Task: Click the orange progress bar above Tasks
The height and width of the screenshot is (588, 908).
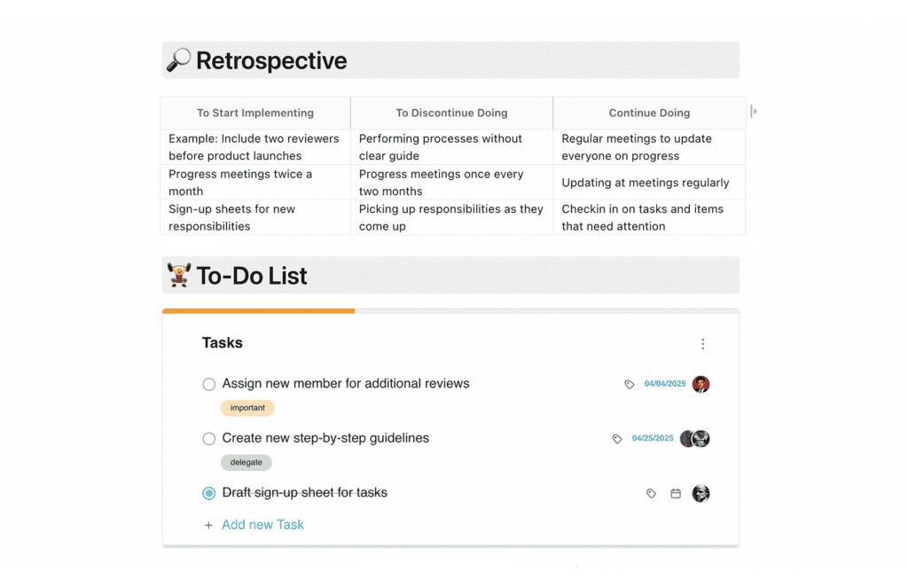Action: point(257,311)
